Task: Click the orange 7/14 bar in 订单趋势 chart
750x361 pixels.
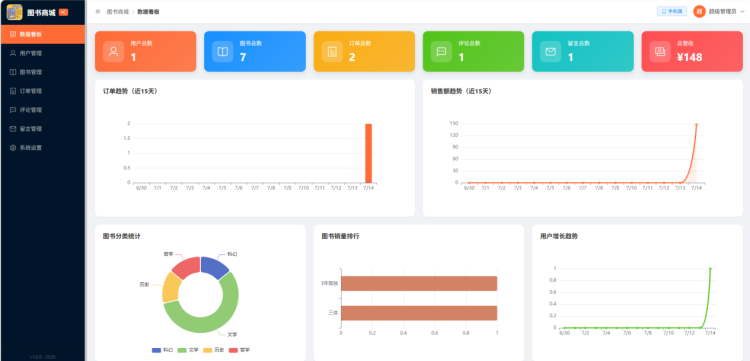Action: point(368,153)
